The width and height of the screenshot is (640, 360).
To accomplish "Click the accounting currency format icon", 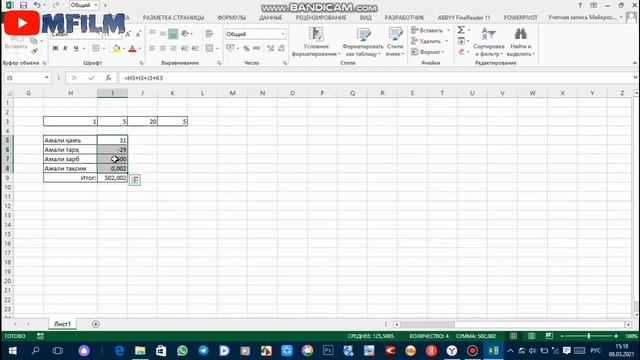I will 230,49.
